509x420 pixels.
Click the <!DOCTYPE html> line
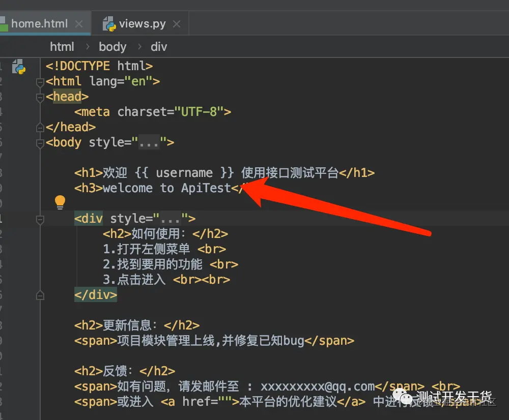99,66
